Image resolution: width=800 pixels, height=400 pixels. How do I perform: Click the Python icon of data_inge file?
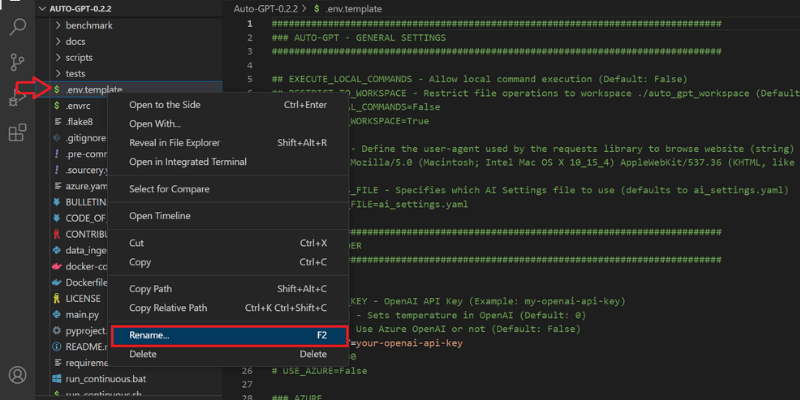coord(57,251)
